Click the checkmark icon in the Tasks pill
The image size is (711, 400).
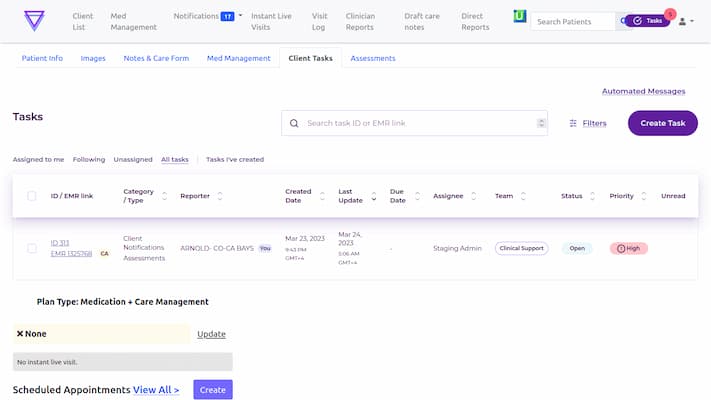pos(638,21)
